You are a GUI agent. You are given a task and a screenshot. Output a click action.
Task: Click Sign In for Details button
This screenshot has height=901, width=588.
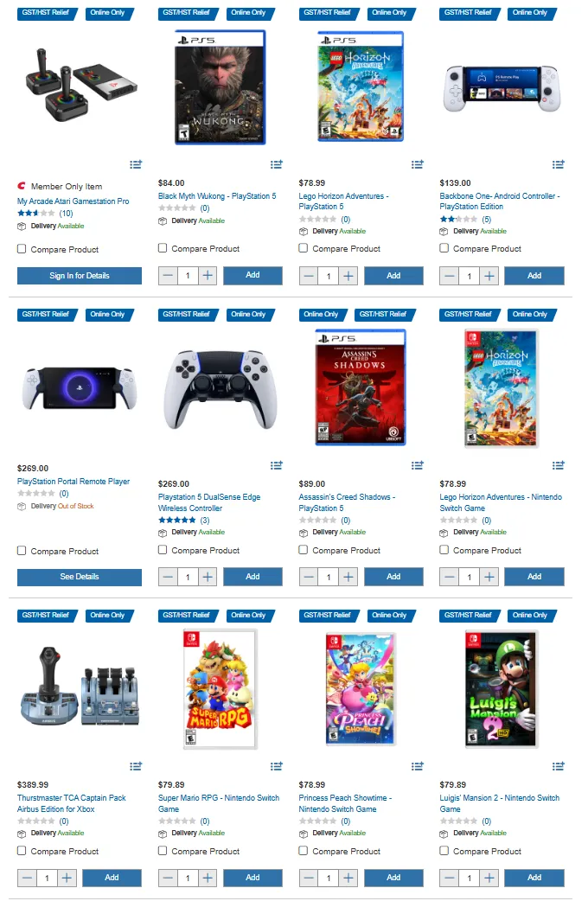tap(80, 276)
